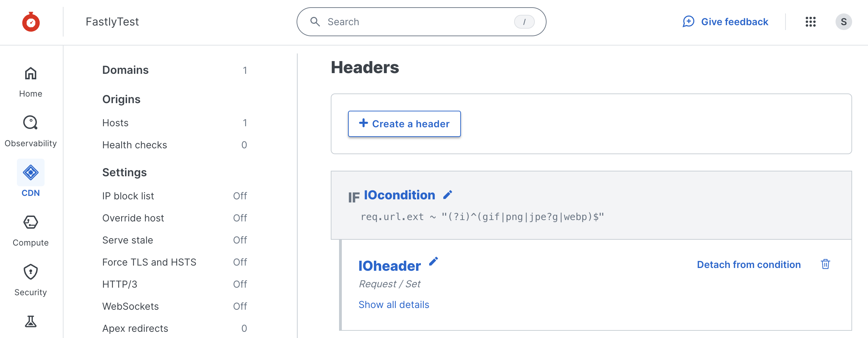This screenshot has height=338, width=868.
Task: Expand the Domains entry
Action: [126, 70]
